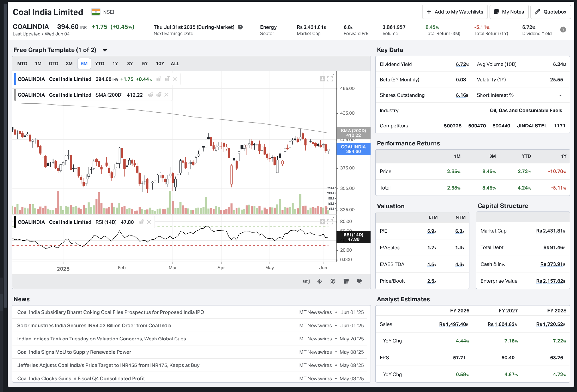This screenshot has height=392, width=577.
Task: Click the radar target icon below chart
Action: coord(333,281)
